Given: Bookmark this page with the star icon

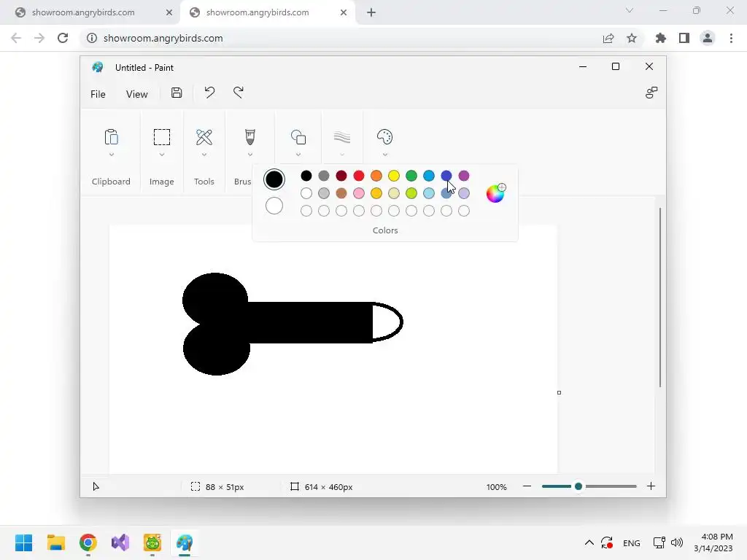Looking at the screenshot, I should 632,38.
